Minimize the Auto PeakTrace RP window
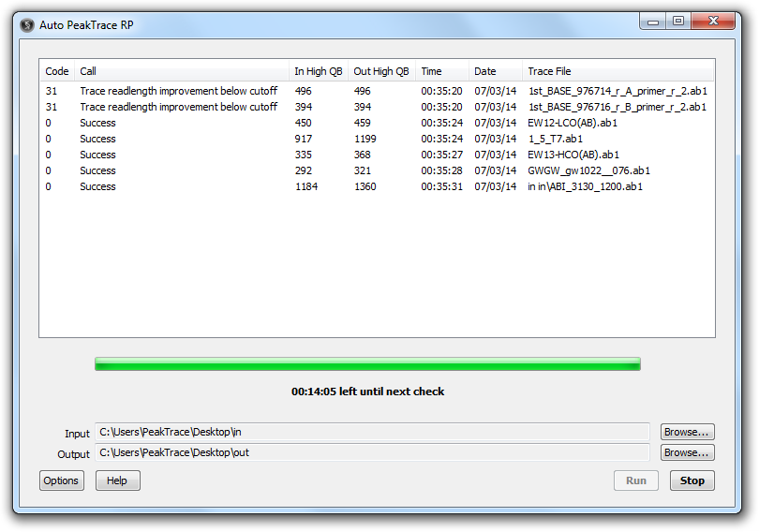Image resolution: width=759 pixels, height=532 pixels. (x=653, y=22)
